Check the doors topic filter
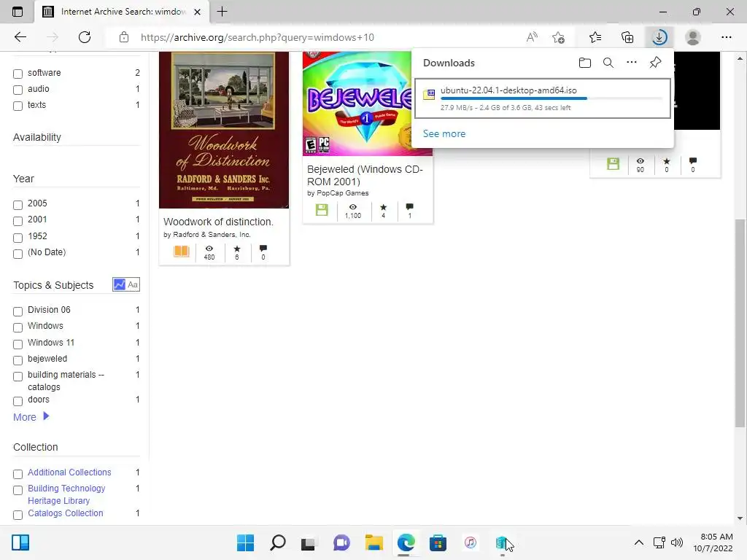Image resolution: width=747 pixels, height=560 pixels. [x=18, y=401]
